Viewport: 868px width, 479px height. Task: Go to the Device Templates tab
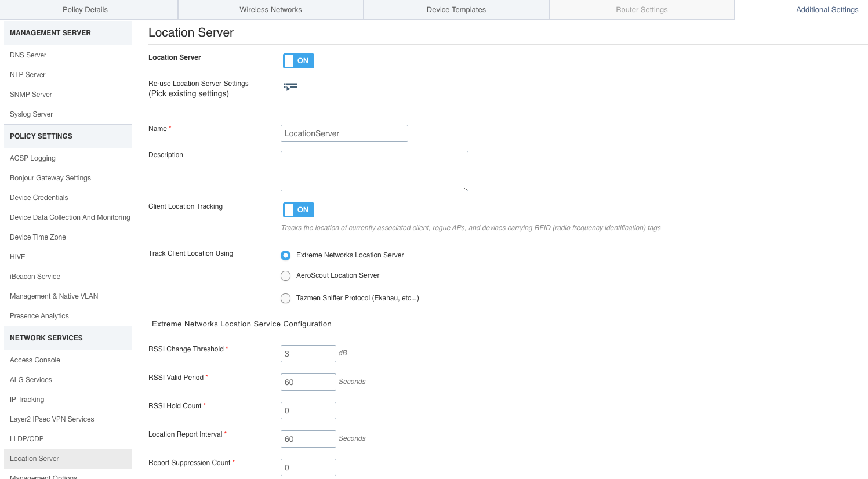coord(456,10)
